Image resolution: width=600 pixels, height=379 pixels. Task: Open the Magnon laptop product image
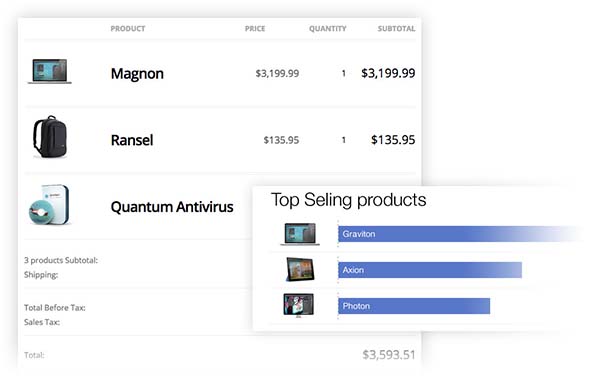[x=50, y=71]
